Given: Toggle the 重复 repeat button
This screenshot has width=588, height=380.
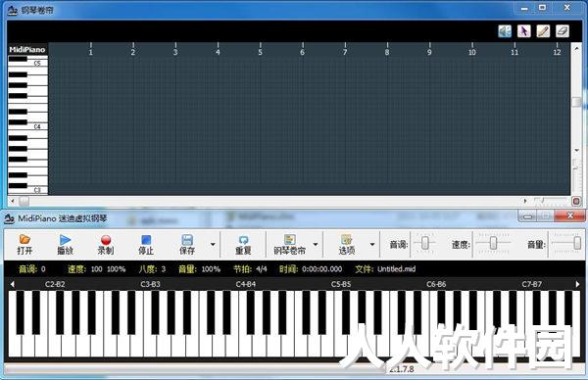Looking at the screenshot, I should pyautogui.click(x=243, y=244).
